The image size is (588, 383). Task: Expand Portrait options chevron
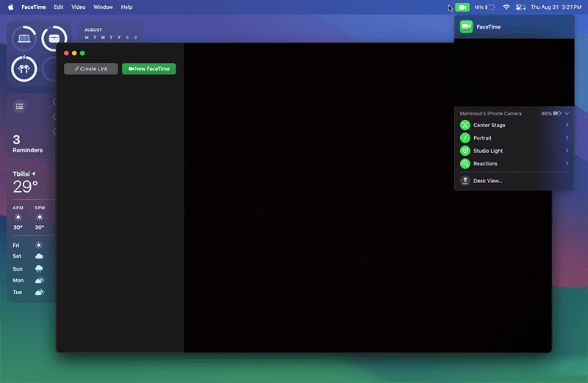click(x=567, y=137)
